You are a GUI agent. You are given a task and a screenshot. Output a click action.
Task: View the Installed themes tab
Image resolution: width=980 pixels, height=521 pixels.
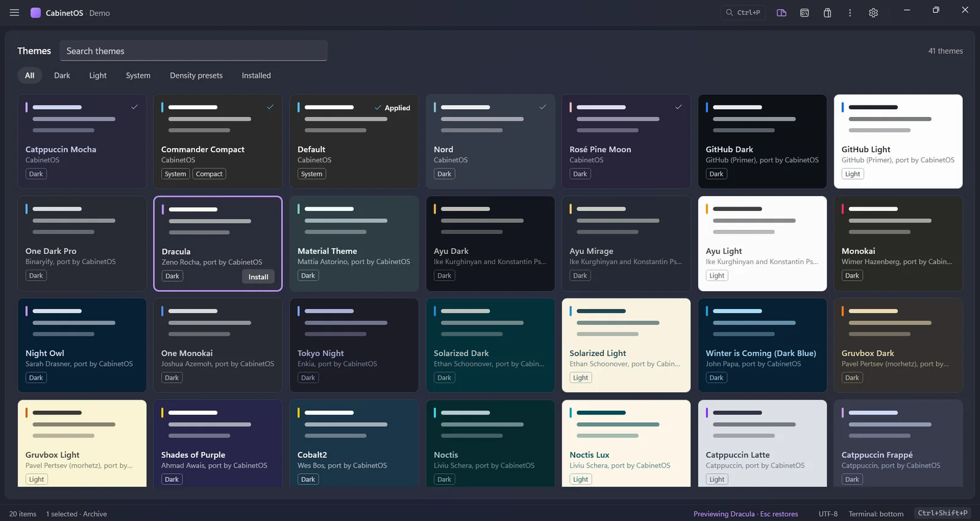click(256, 75)
